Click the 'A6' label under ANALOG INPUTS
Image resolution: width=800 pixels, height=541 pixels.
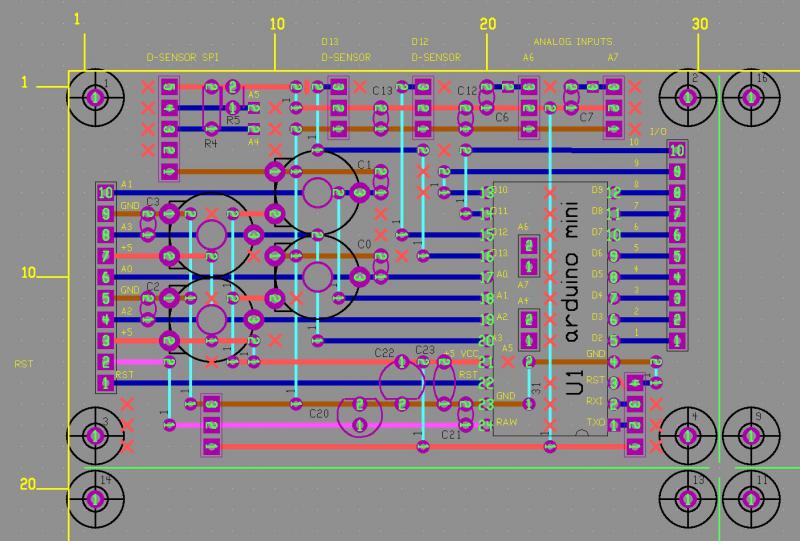529,58
